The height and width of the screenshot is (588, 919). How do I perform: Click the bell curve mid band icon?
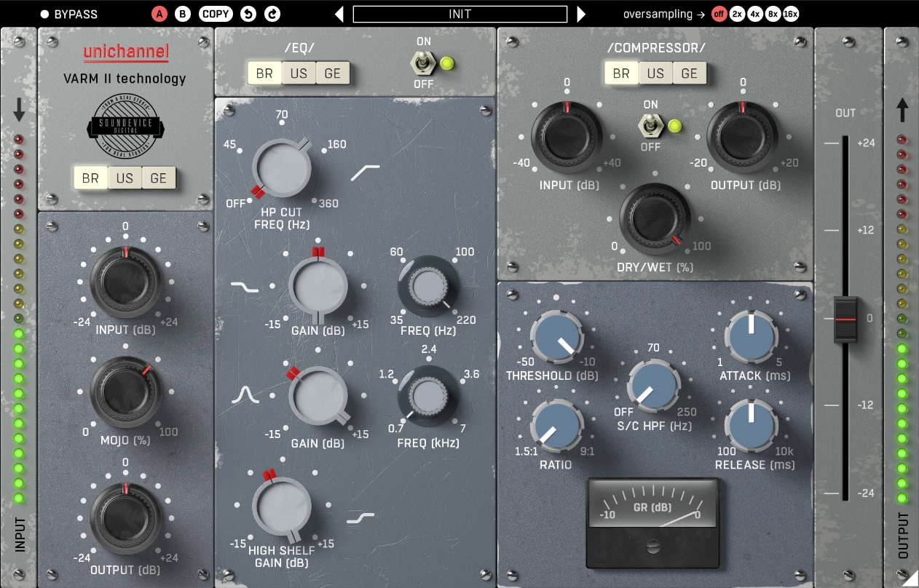pos(245,395)
